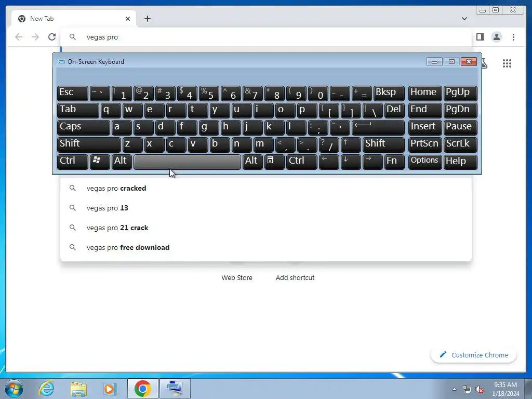Image resolution: width=532 pixels, height=399 pixels.
Task: Choose suggestion vegas pro cracked
Action: point(266,188)
